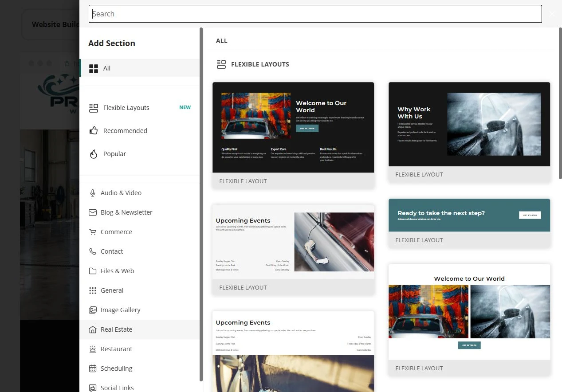Click the Add Section heading
This screenshot has width=562, height=392.
click(x=112, y=43)
